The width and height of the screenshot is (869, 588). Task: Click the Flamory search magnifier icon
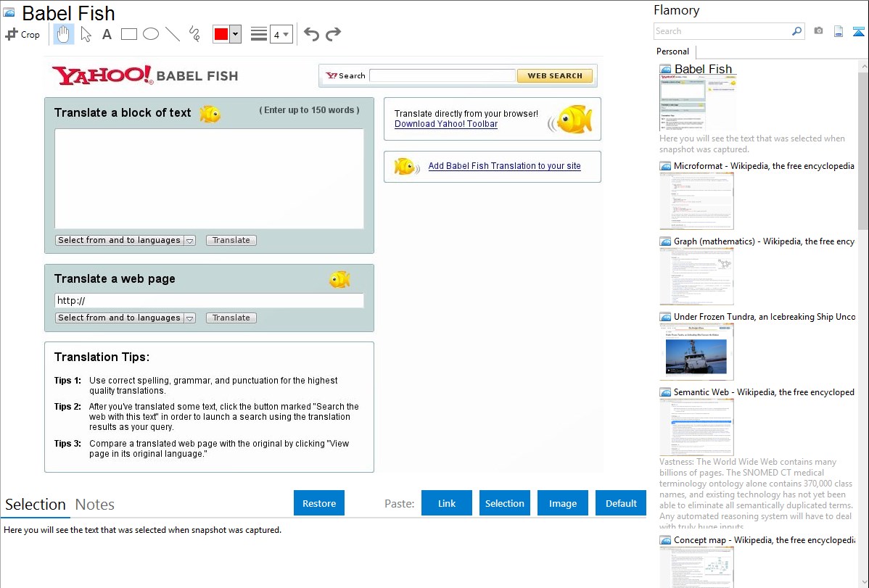tap(796, 31)
